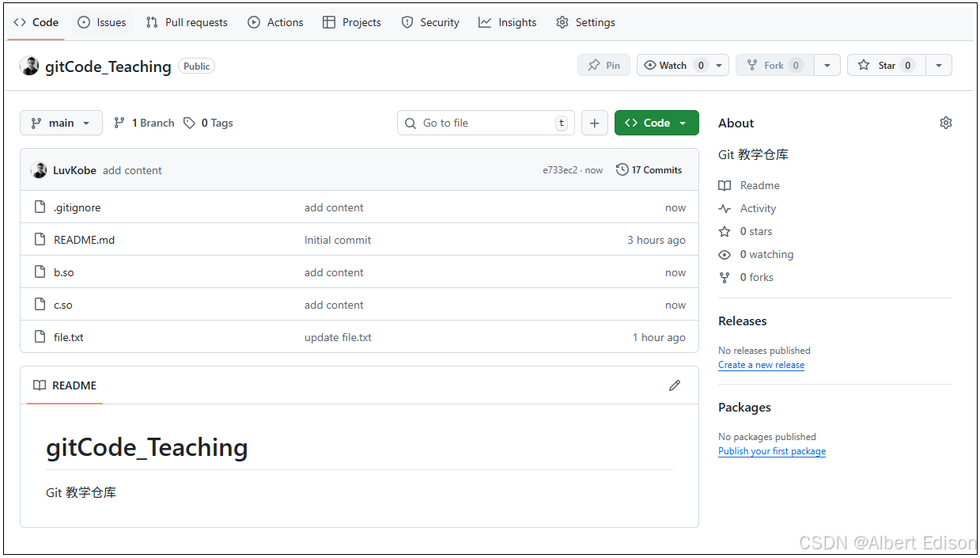980x558 pixels.
Task: Open the Initial commit message for README.md
Action: coord(338,240)
